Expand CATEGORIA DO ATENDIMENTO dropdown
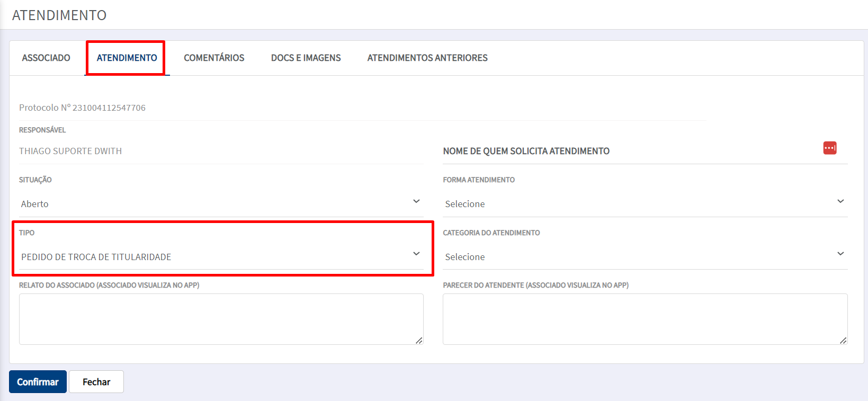The height and width of the screenshot is (401, 868). click(x=645, y=257)
